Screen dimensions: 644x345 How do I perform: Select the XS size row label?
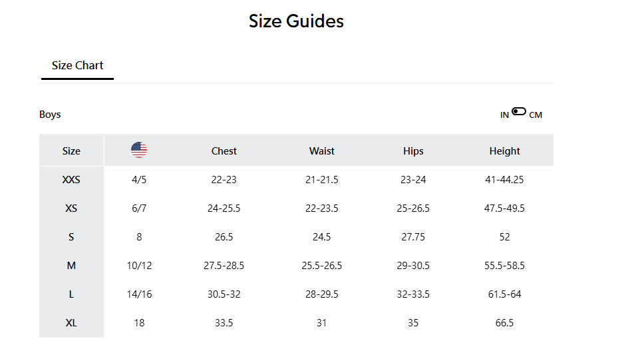click(x=71, y=208)
